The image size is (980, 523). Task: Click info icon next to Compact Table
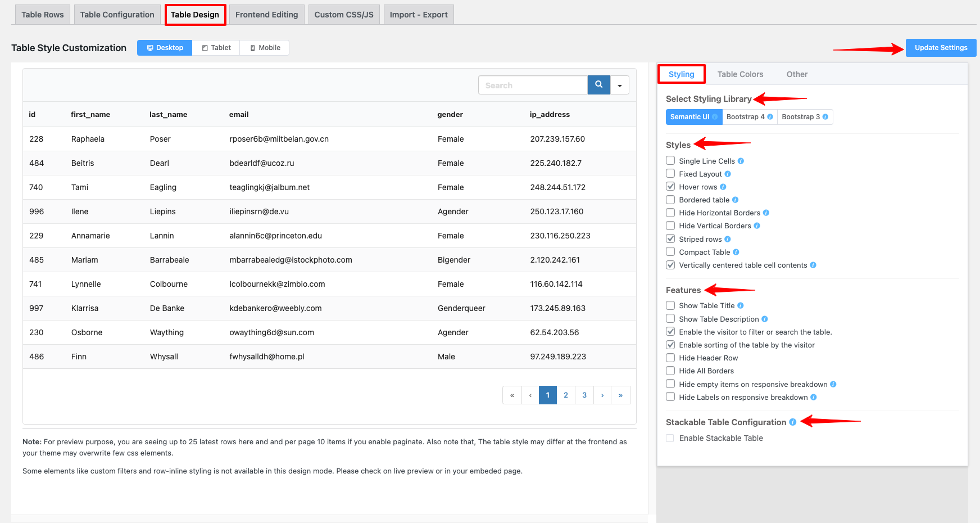tap(736, 253)
